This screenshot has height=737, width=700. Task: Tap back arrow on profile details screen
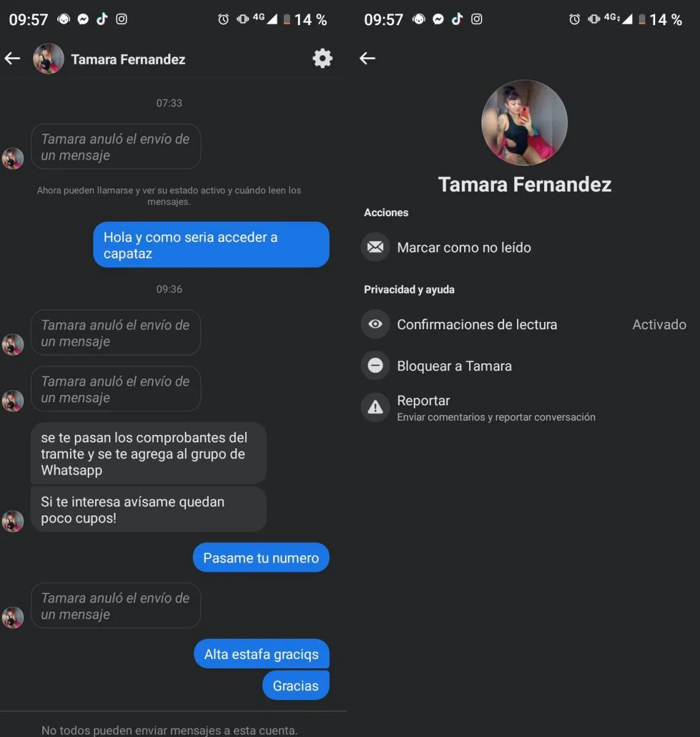click(367, 58)
